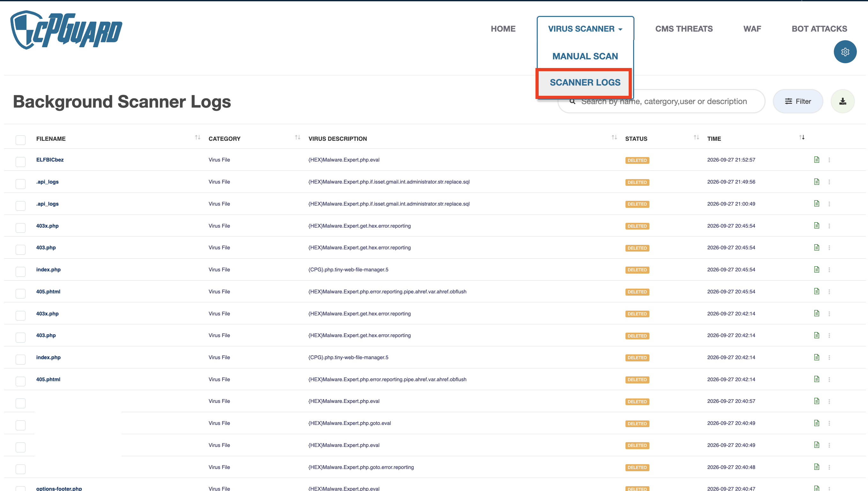
Task: Open more options for 403x.php at 20:45:54
Action: (829, 226)
